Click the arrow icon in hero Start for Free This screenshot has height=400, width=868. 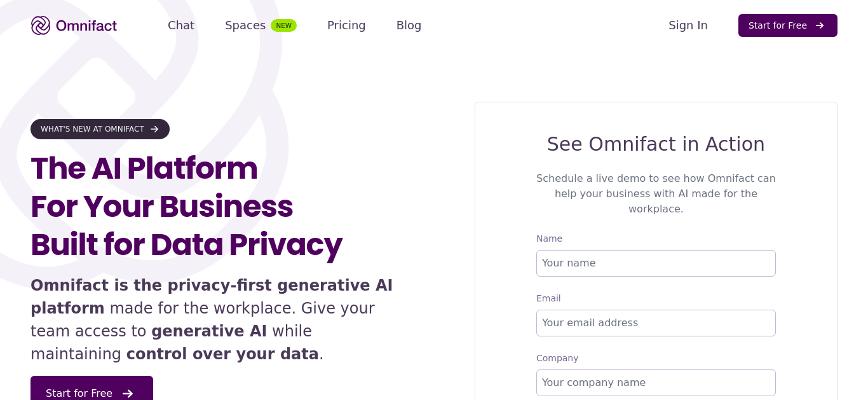pyautogui.click(x=128, y=394)
